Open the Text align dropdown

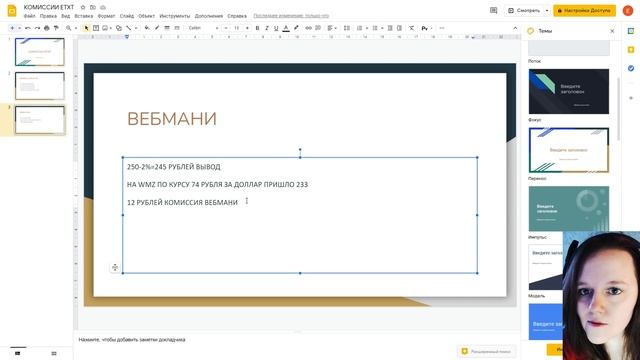click(x=332, y=28)
